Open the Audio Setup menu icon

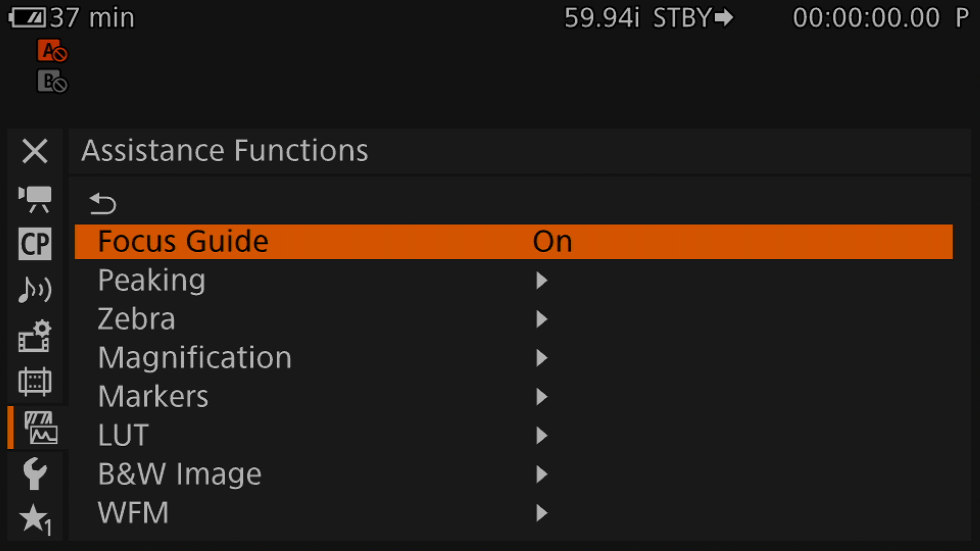35,289
